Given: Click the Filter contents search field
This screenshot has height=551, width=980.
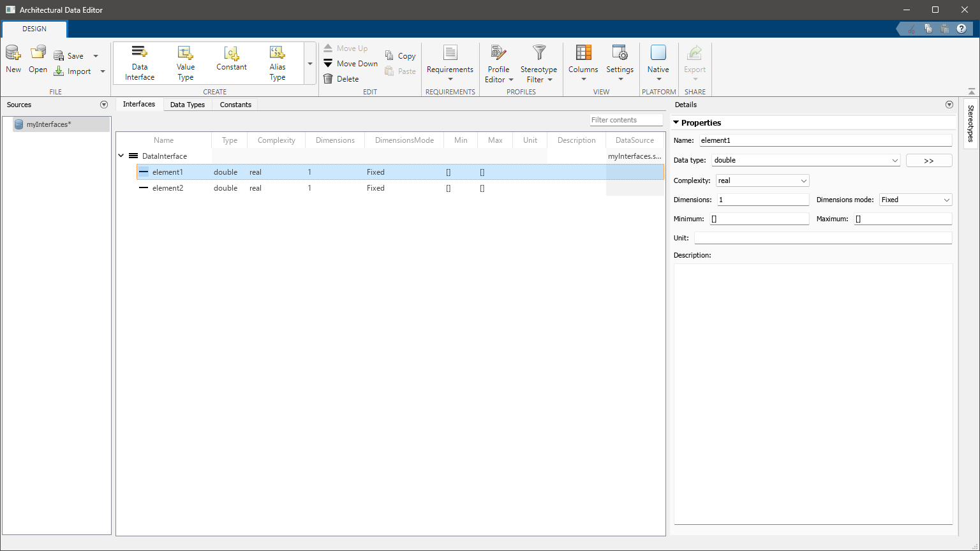Looking at the screenshot, I should point(625,120).
